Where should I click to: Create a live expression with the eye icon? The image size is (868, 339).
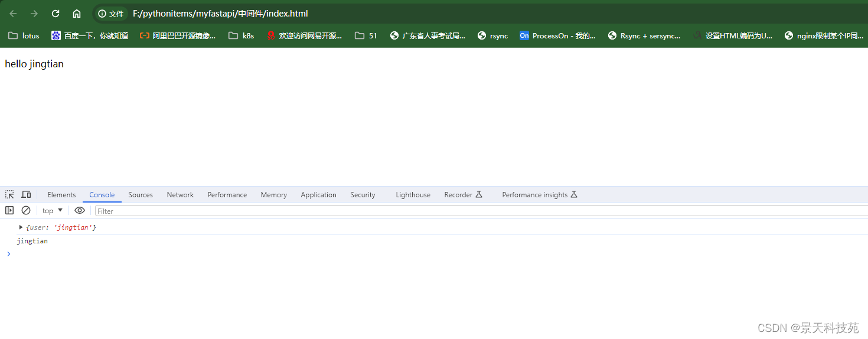point(80,210)
